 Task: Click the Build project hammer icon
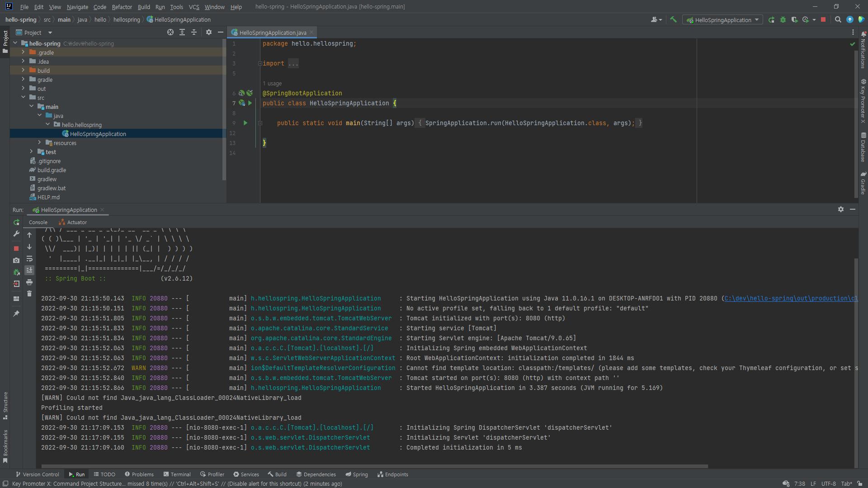pyautogui.click(x=673, y=19)
